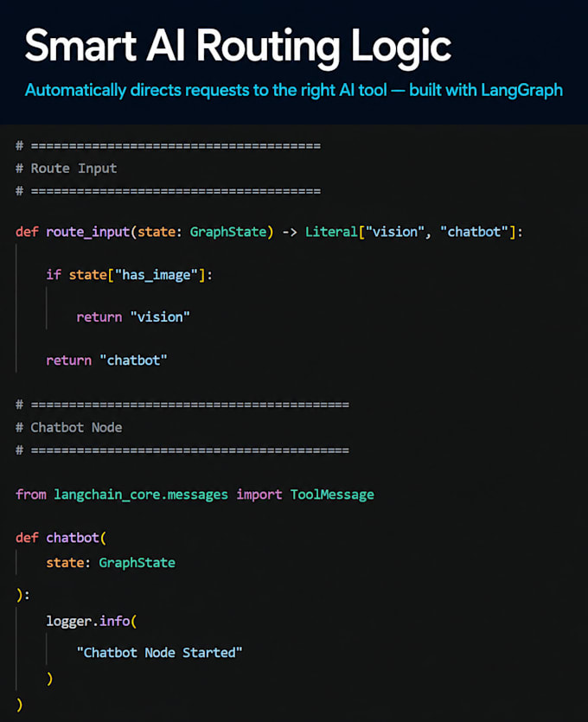The width and height of the screenshot is (588, 722).
Task: Click "GraphState" in the route_input signature
Action: (x=228, y=232)
